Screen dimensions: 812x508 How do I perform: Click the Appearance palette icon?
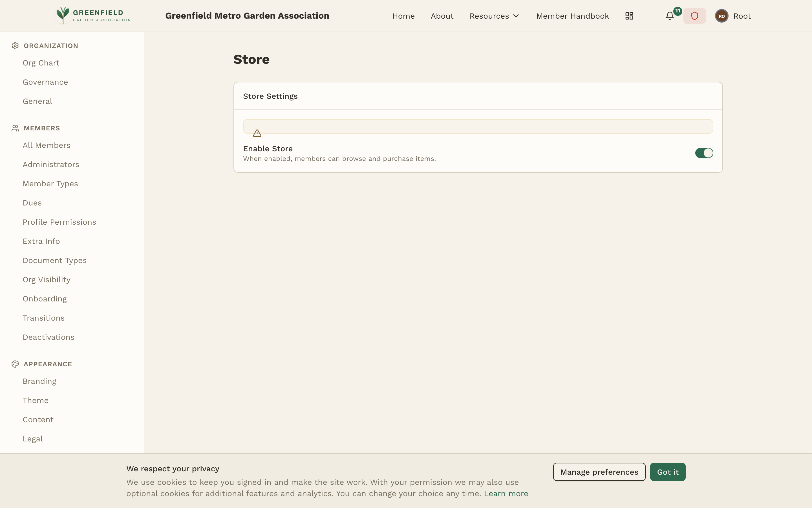coord(15,364)
